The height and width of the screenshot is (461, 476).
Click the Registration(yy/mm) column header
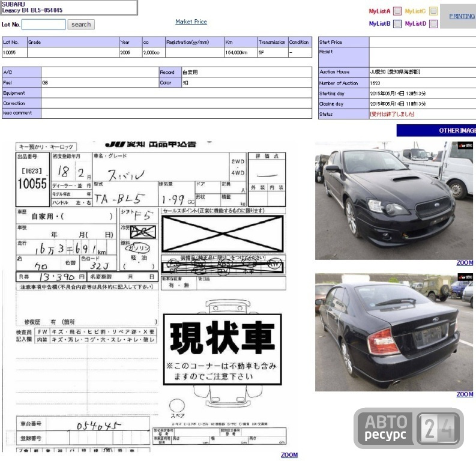click(195, 42)
